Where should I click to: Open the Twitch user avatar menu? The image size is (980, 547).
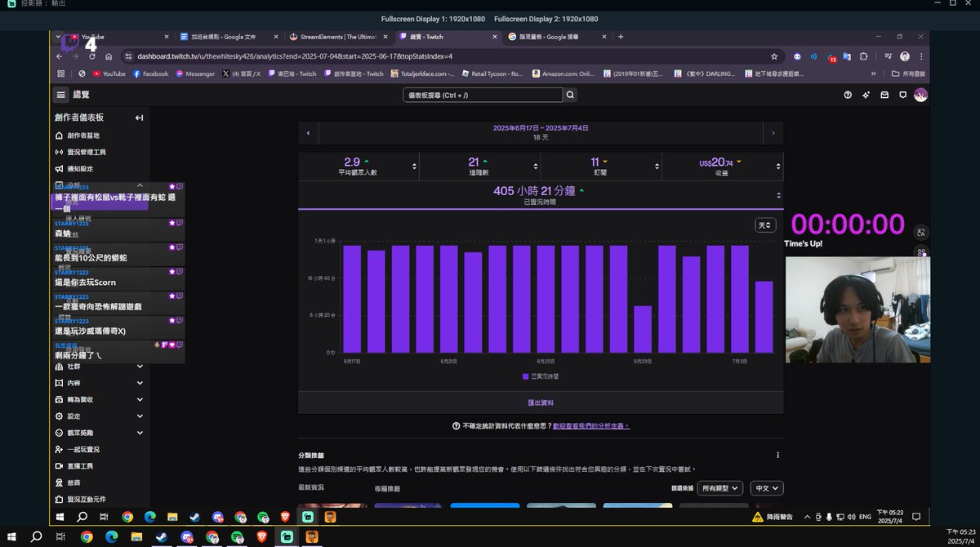920,95
